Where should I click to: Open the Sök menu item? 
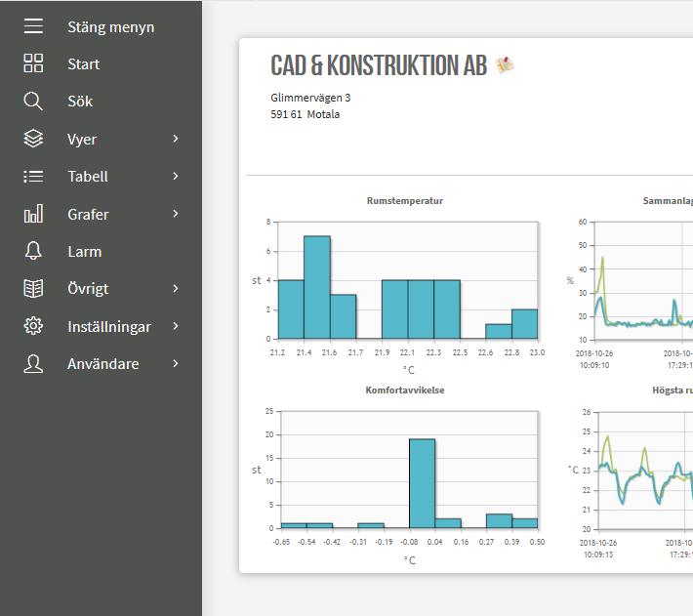[x=80, y=102]
